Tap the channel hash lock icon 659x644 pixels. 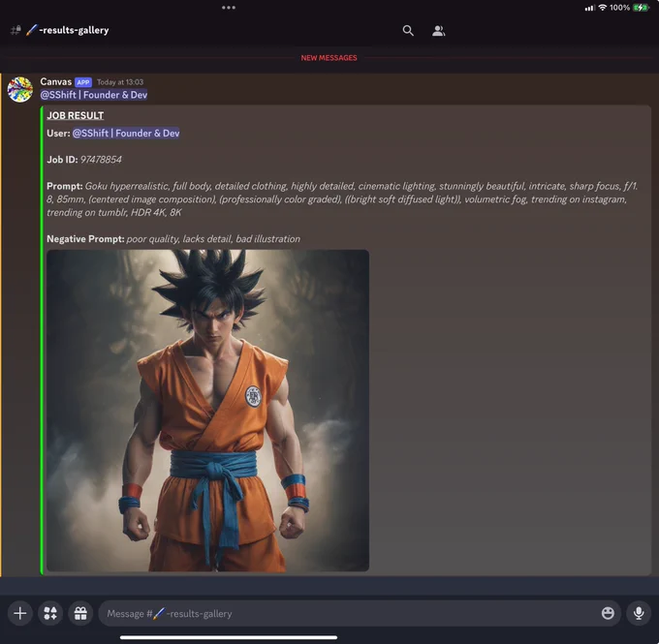16,30
